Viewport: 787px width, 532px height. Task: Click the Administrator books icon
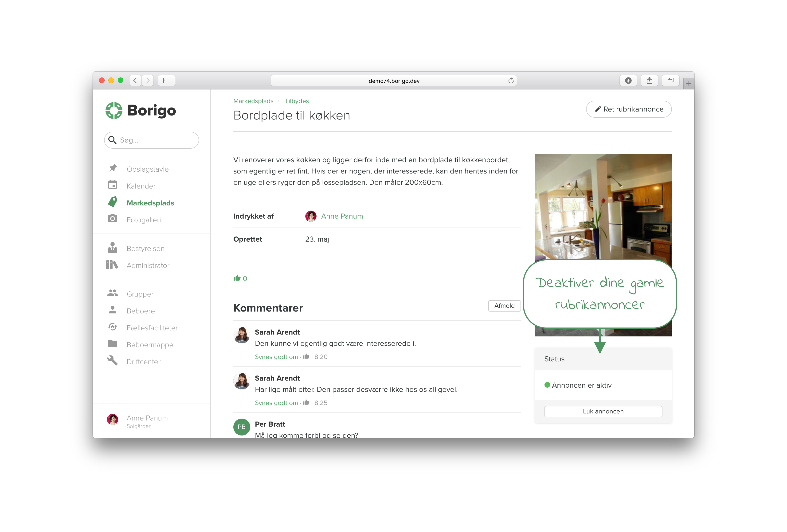pyautogui.click(x=112, y=265)
